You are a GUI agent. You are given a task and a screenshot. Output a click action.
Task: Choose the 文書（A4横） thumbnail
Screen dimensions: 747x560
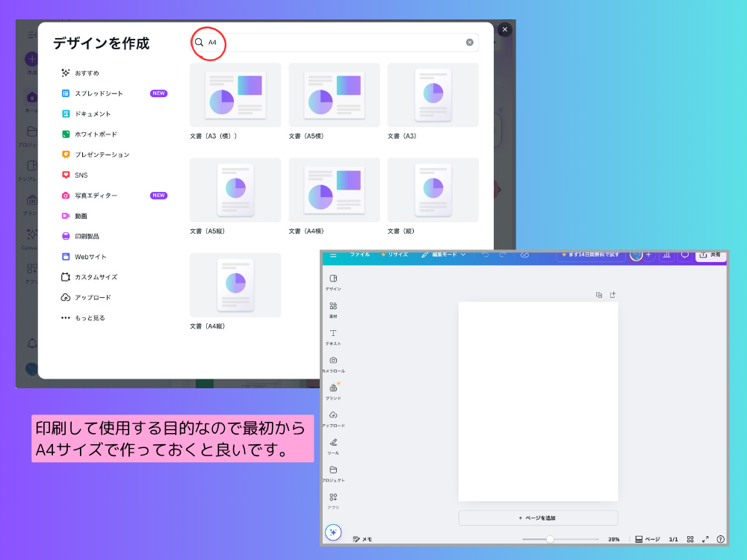pyautogui.click(x=335, y=190)
